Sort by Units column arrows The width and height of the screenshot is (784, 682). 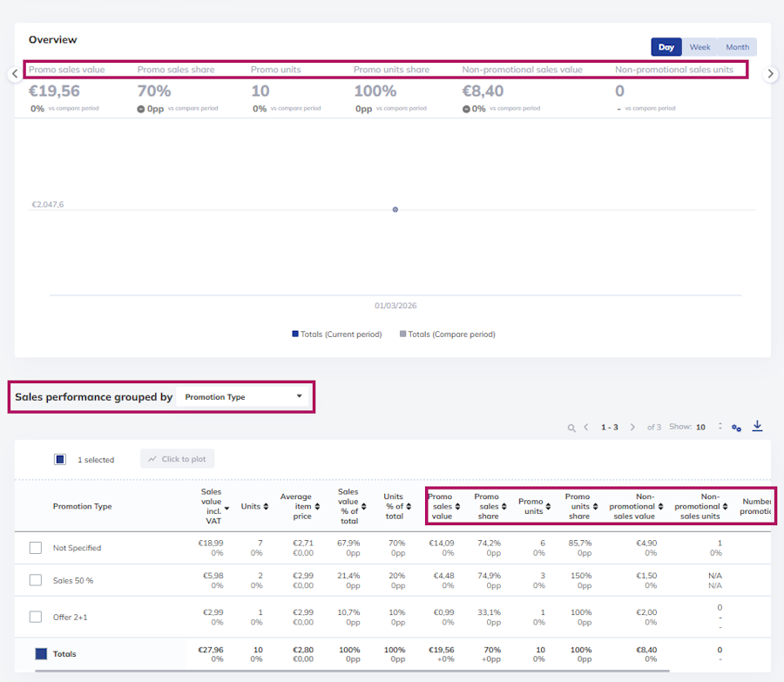266,507
